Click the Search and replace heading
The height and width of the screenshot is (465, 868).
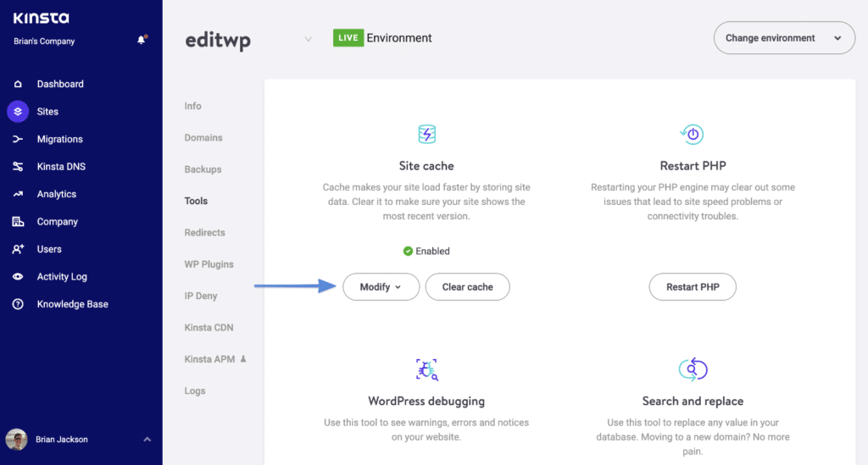693,401
